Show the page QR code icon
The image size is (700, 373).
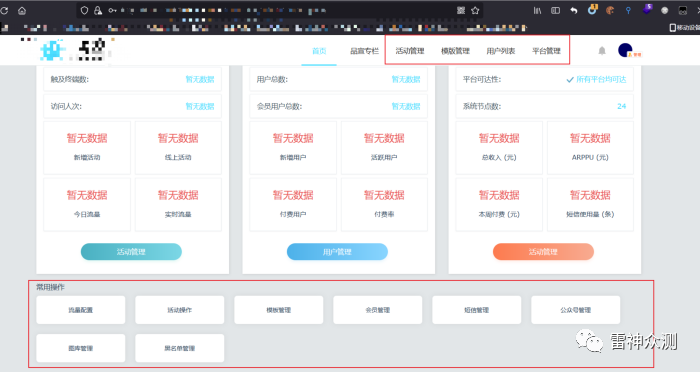(461, 10)
